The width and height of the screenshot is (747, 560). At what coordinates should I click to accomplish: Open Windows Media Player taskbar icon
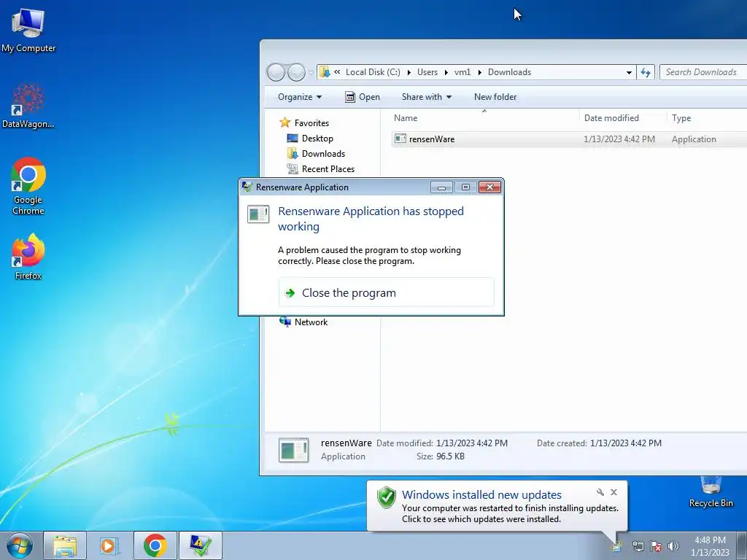point(109,545)
